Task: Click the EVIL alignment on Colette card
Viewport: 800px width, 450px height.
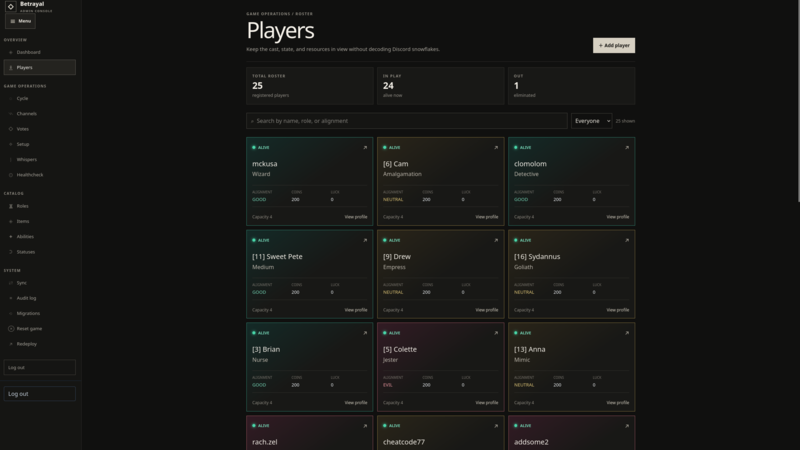Action: tap(388, 385)
